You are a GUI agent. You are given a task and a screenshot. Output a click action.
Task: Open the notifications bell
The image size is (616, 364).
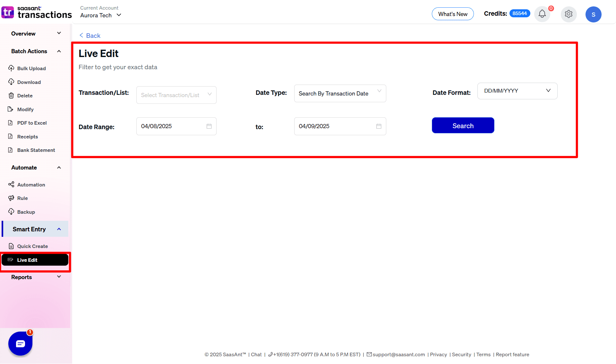click(x=542, y=14)
